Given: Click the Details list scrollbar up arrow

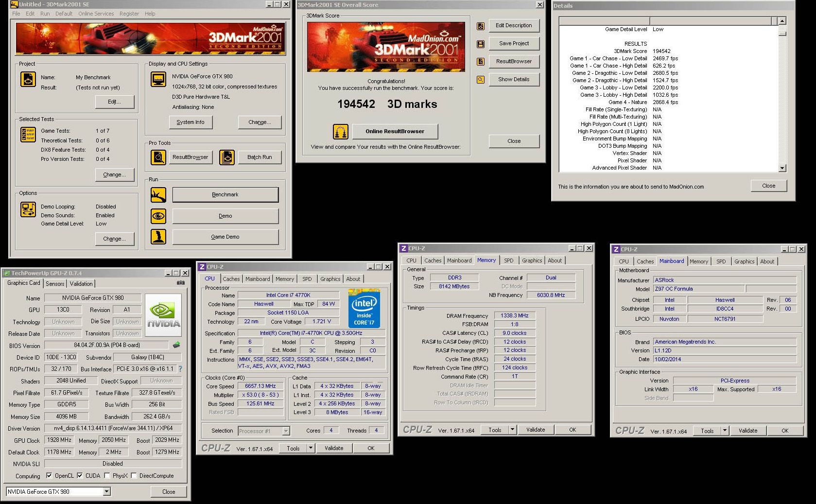Looking at the screenshot, I should pos(782,21).
